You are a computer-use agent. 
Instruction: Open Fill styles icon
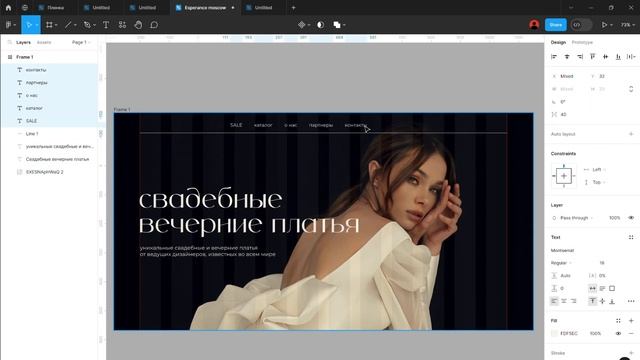coord(618,321)
